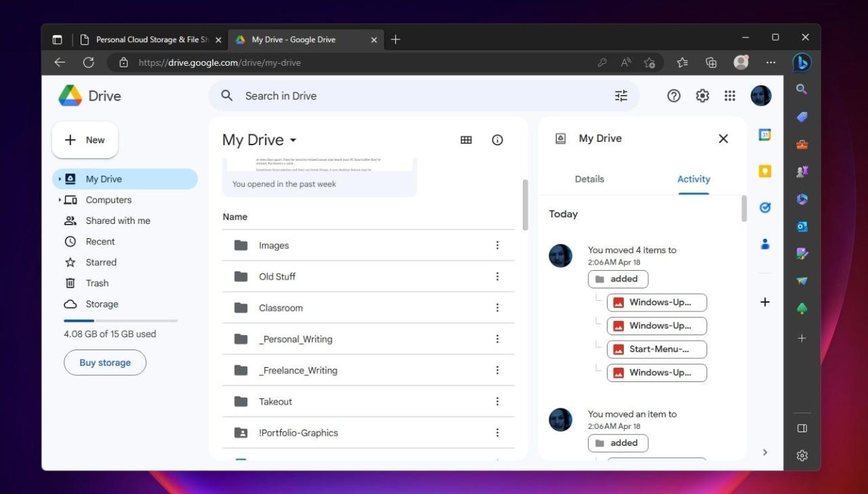
Task: Open Edge collections icon
Action: coord(711,62)
